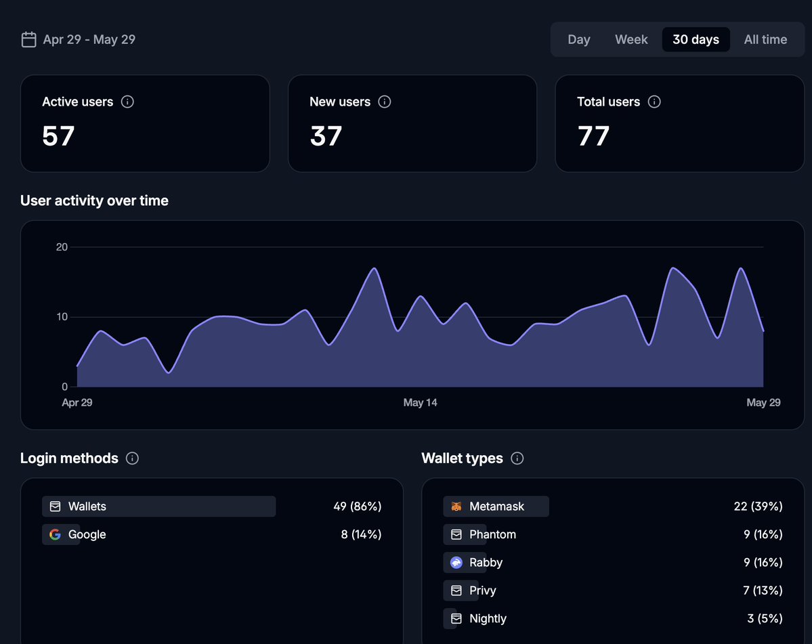Click the 8 (14%) Google count
Viewport: 812px width, 644px height.
(x=361, y=534)
